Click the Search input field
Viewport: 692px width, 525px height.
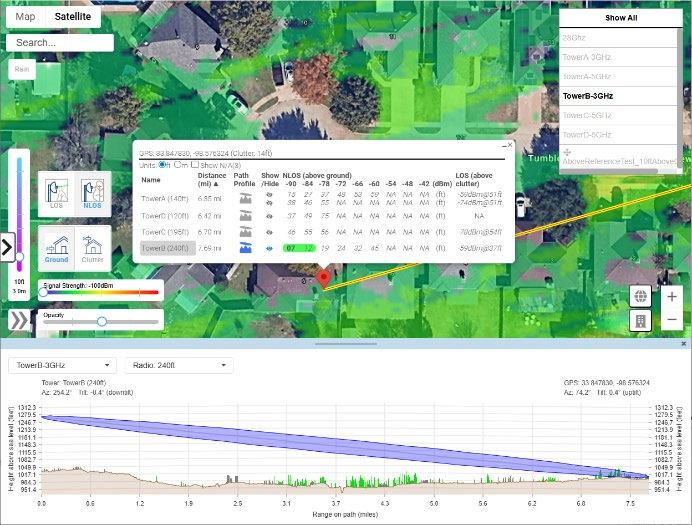[x=60, y=43]
